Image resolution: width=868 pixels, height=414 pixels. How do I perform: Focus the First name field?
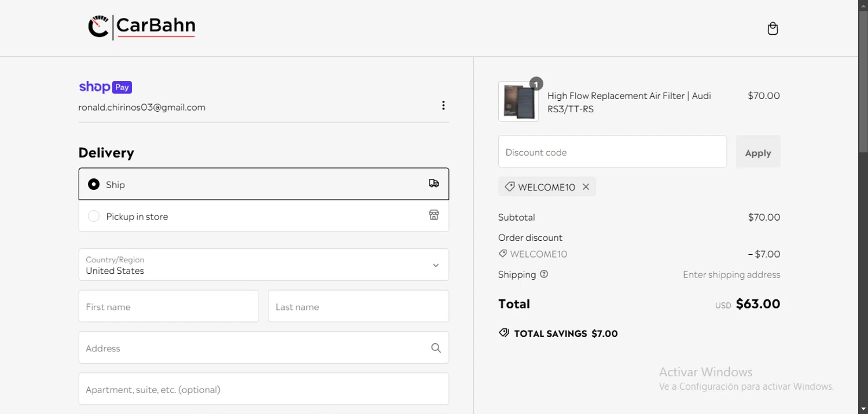168,306
